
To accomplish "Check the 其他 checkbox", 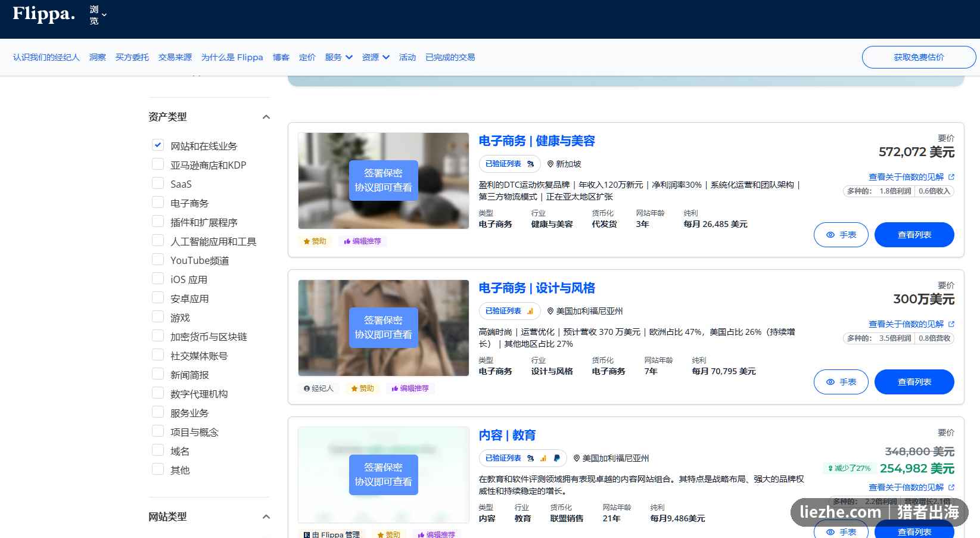I will (x=158, y=469).
